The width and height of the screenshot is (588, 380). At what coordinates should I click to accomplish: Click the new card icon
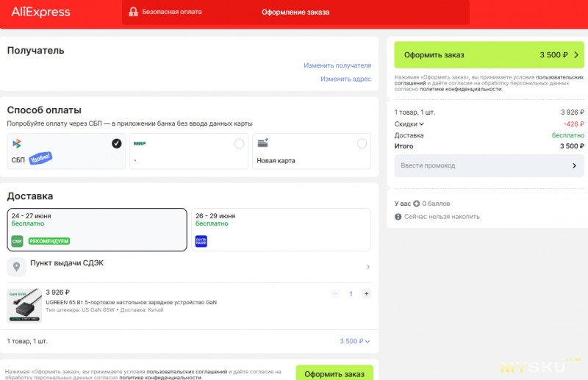click(263, 143)
